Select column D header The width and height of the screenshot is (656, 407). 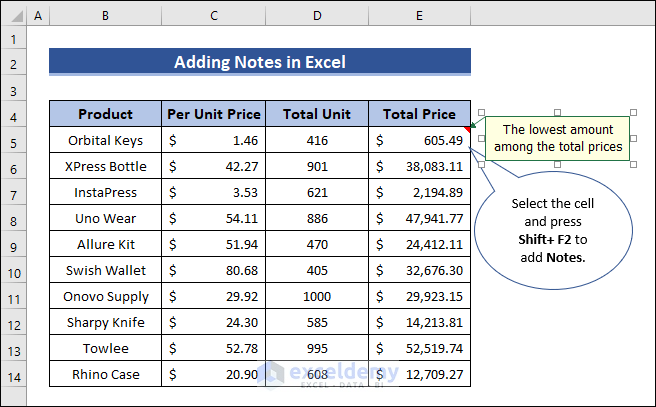click(x=316, y=16)
